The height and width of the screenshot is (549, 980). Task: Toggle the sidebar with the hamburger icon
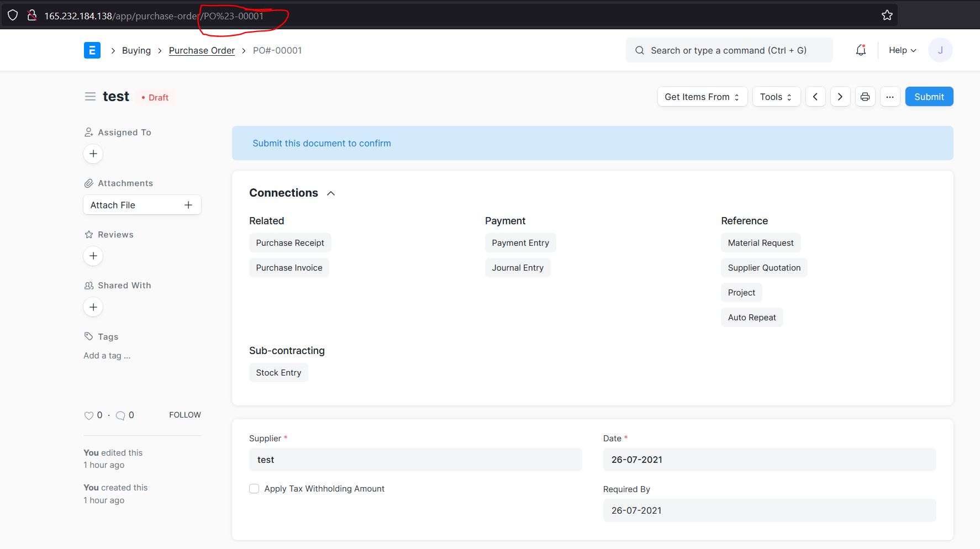(x=90, y=96)
